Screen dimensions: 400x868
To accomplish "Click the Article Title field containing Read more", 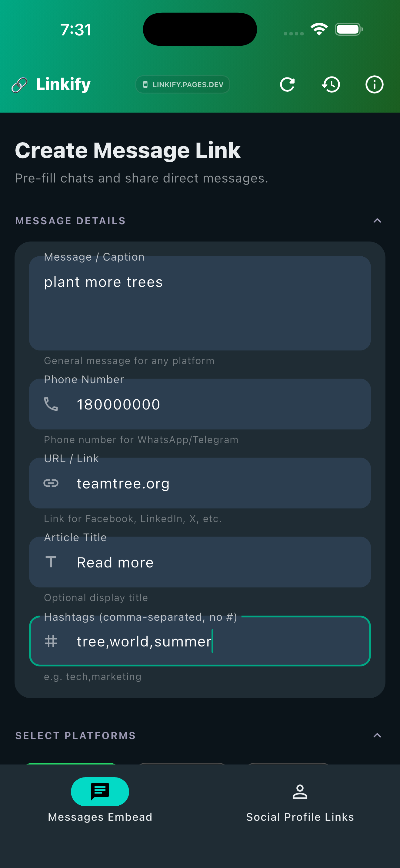I will pyautogui.click(x=200, y=562).
